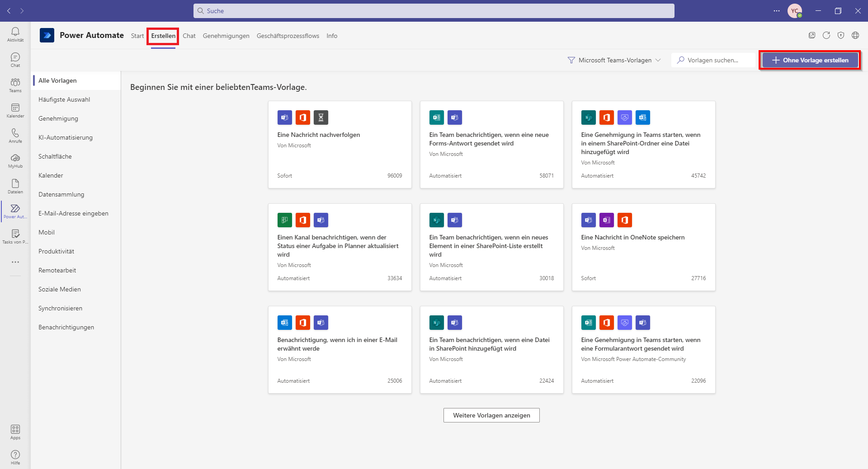Screen dimensions: 868x469
Task: Open MyHub from the sidebar
Action: pos(15,161)
